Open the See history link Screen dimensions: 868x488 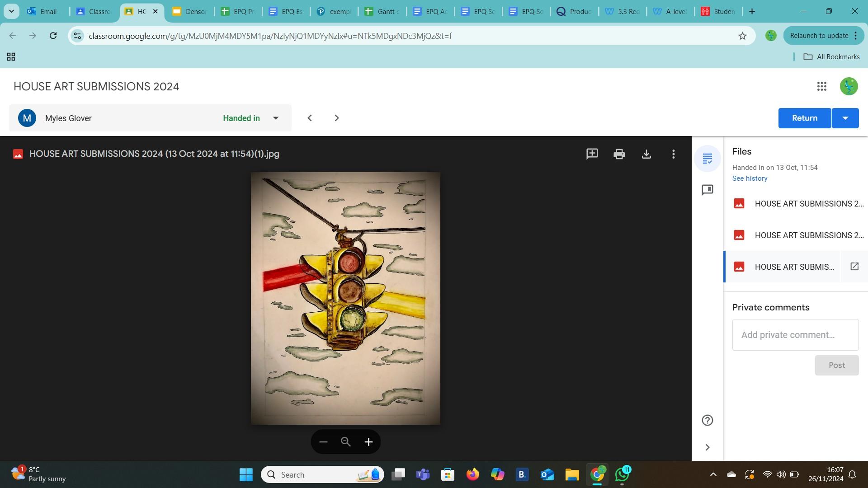(x=750, y=178)
